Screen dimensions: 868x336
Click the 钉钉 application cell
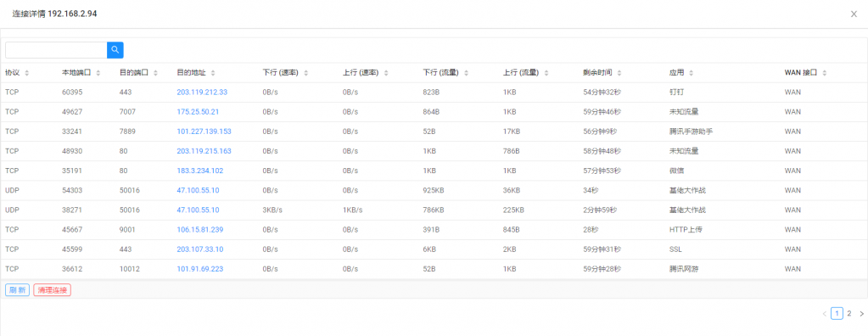click(677, 92)
